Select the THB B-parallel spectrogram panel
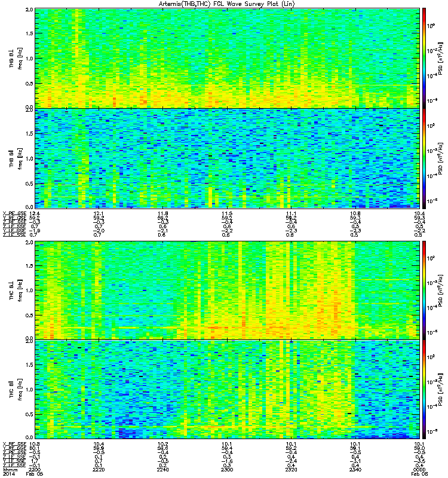 click(228, 158)
